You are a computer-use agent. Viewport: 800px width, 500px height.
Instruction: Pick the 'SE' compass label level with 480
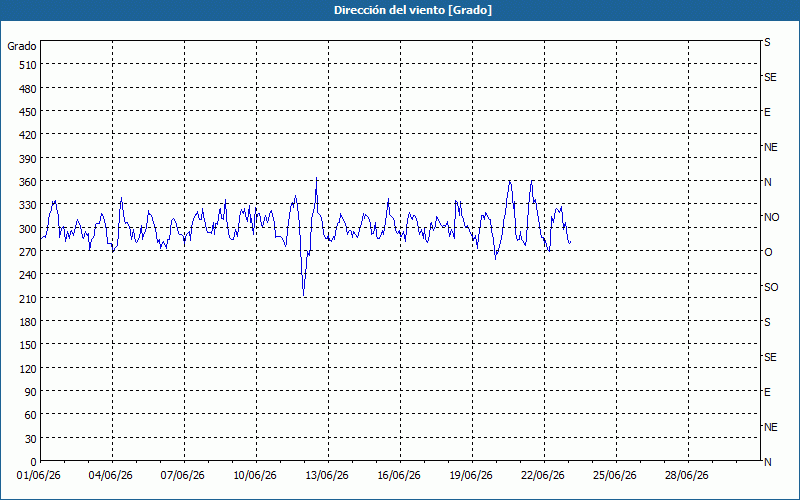[x=770, y=77]
